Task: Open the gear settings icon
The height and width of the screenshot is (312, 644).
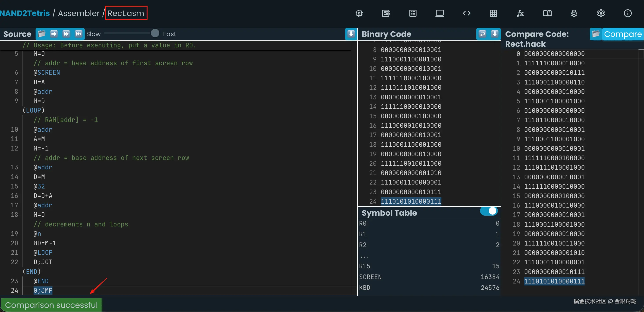Action: click(601, 13)
